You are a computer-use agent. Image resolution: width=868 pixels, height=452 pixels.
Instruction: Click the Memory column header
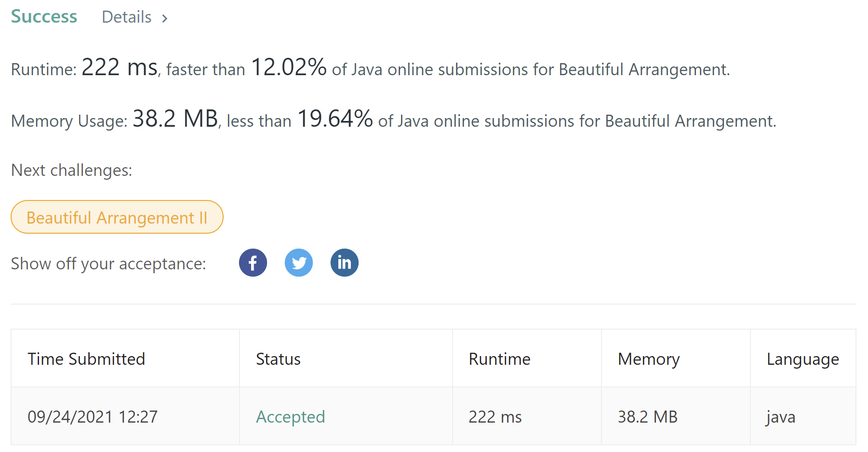point(649,359)
